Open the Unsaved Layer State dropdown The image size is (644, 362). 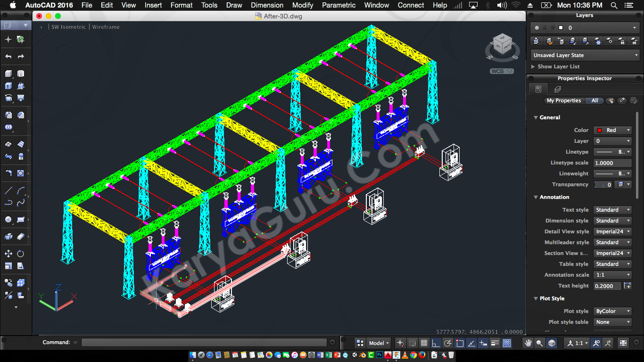coord(585,55)
